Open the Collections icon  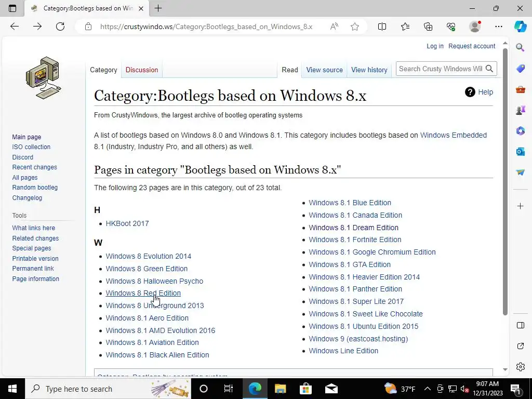[428, 26]
